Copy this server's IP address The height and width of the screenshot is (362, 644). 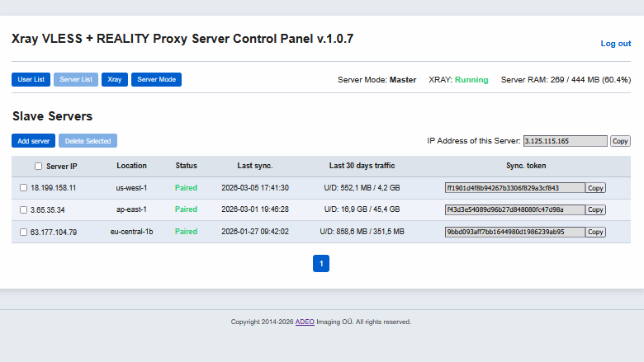(x=620, y=141)
